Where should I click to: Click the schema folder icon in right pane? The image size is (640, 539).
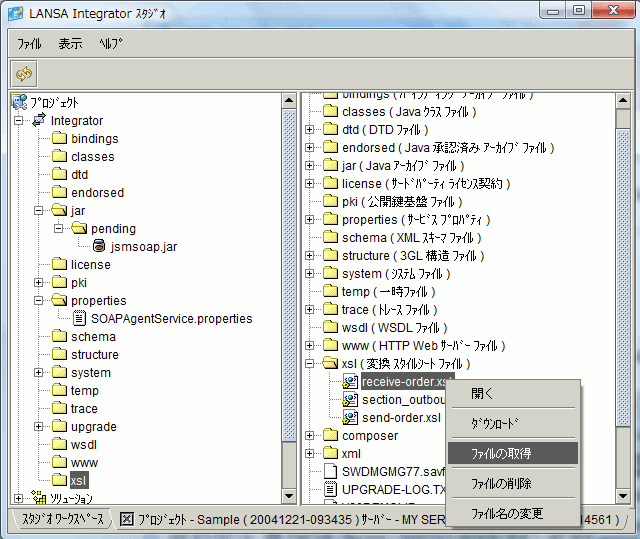pos(330,237)
